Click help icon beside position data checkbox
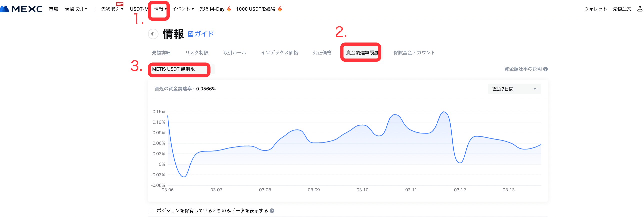644x217 pixels. [x=272, y=211]
